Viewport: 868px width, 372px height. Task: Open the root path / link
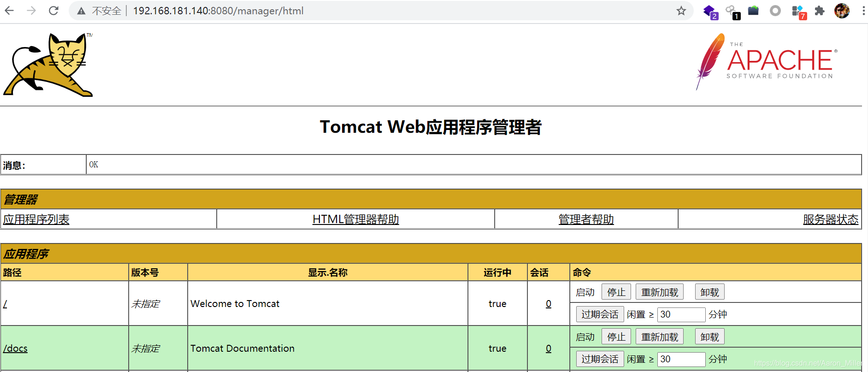tap(5, 304)
